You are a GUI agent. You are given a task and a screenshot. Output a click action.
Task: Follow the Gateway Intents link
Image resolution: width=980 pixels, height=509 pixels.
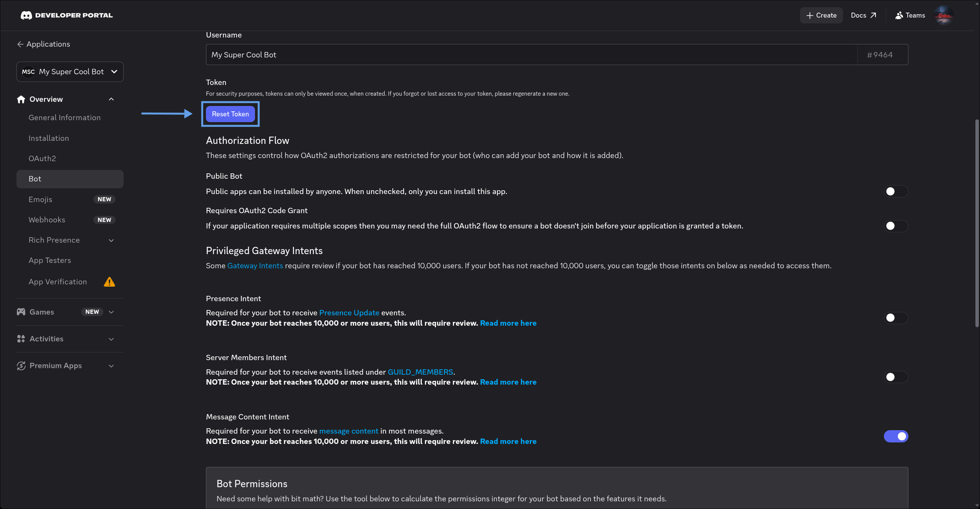coord(255,266)
